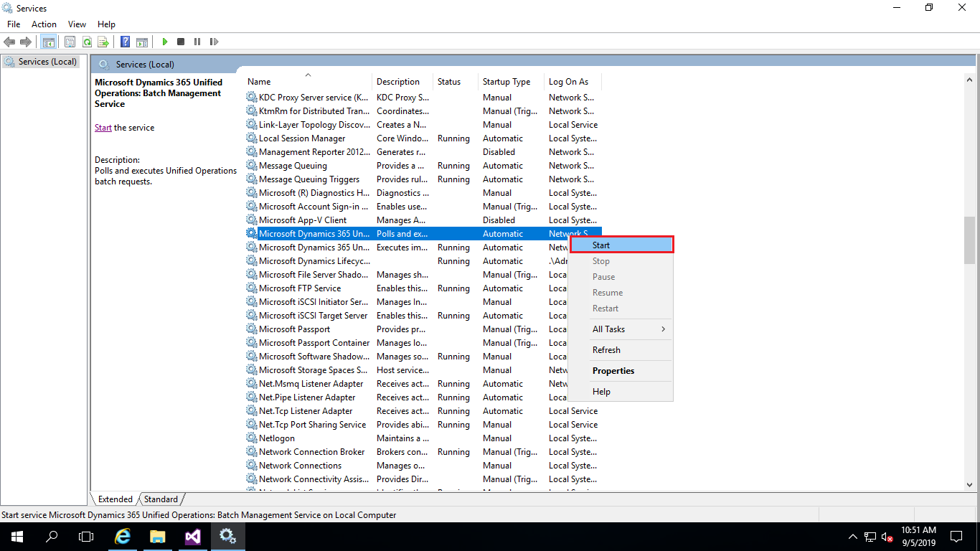Open the Help menu in the menu bar
Viewport: 980px width, 551px height.
pyautogui.click(x=106, y=24)
